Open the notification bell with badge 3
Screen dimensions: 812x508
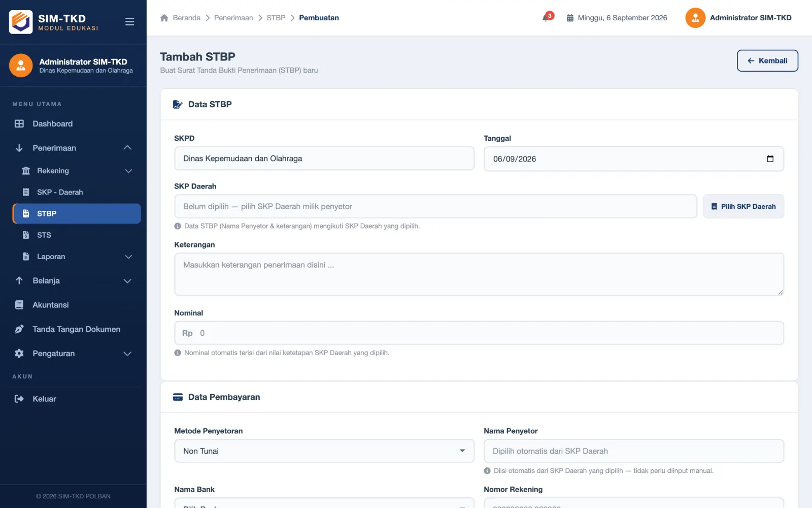coord(548,17)
